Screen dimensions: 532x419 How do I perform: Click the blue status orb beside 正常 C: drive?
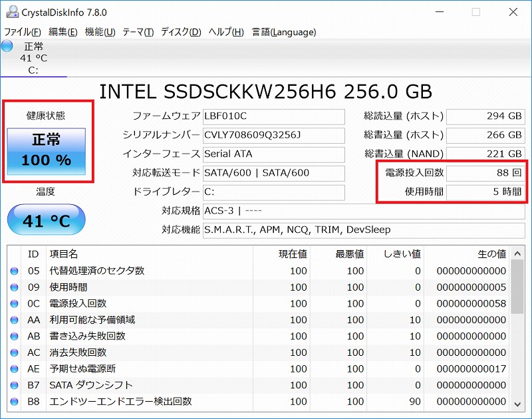(7, 46)
